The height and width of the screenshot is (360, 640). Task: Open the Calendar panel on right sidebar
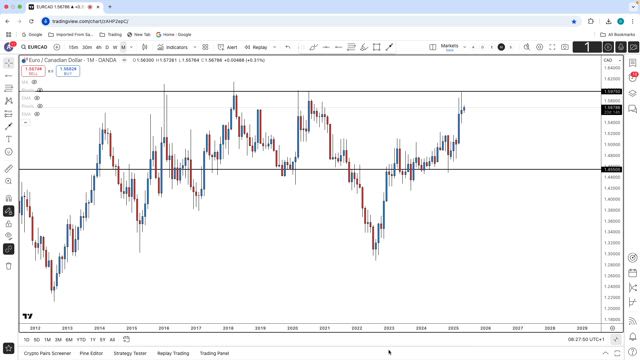[633, 273]
